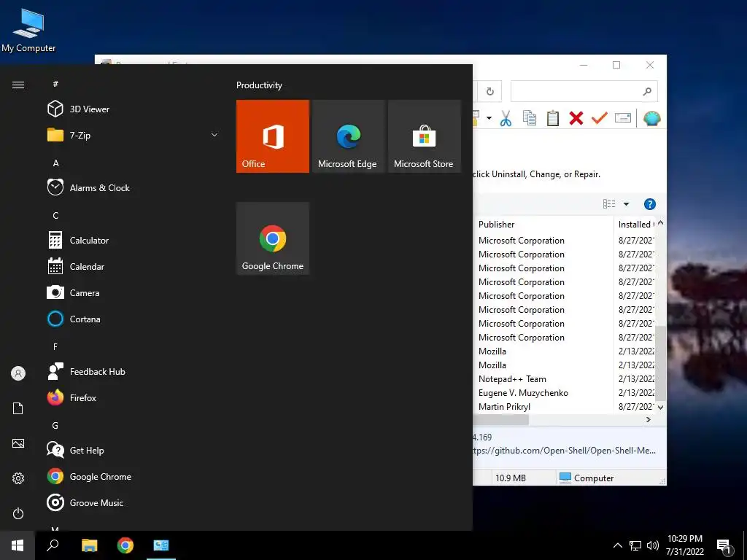
Task: Click the horizontal scrollbar right arrow
Action: pos(648,419)
